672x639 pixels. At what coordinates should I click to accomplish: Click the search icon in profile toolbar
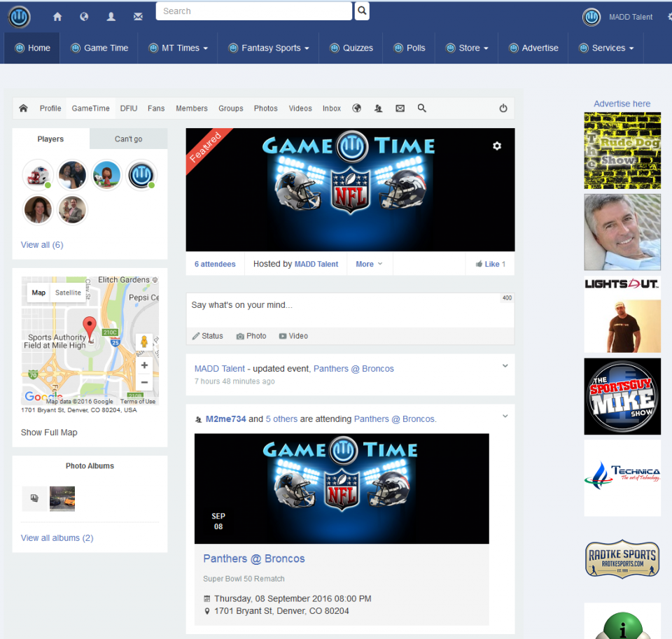coord(421,108)
